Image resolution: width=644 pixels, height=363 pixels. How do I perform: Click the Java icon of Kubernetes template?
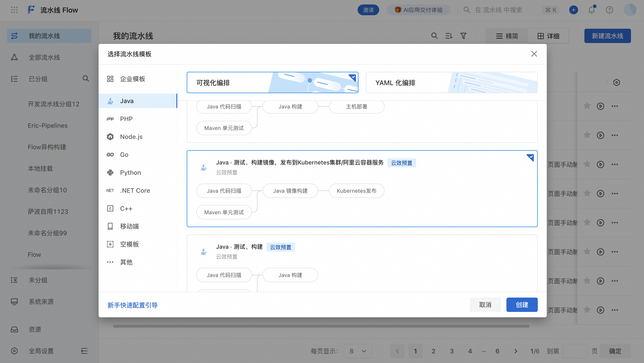pos(203,167)
